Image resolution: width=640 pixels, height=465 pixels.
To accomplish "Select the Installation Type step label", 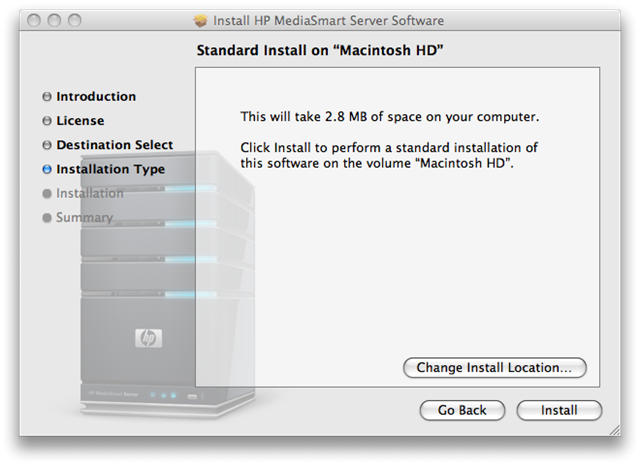I will pyautogui.click(x=110, y=169).
